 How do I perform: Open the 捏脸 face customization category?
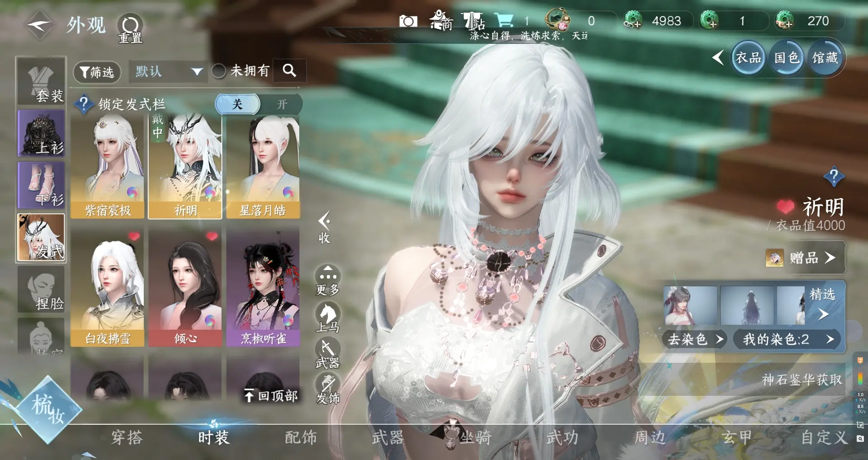41,289
